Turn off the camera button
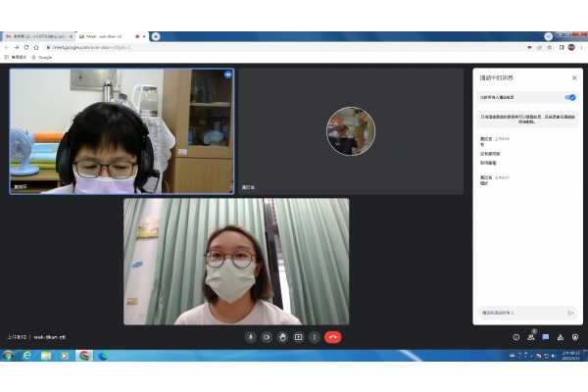The height and width of the screenshot is (392, 588). click(267, 337)
